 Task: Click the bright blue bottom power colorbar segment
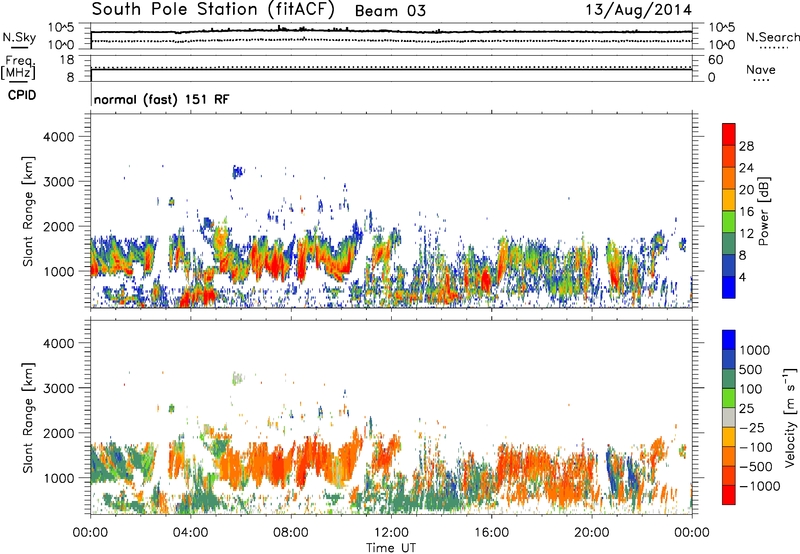click(729, 288)
